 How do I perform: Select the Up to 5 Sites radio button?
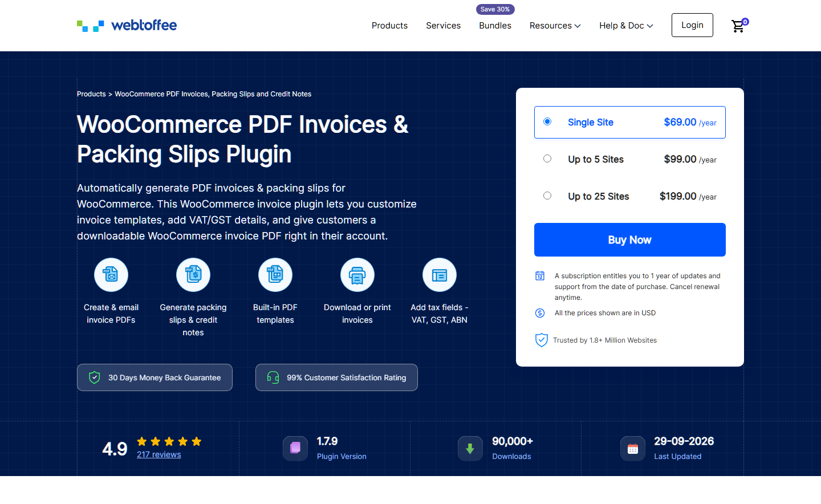(547, 158)
